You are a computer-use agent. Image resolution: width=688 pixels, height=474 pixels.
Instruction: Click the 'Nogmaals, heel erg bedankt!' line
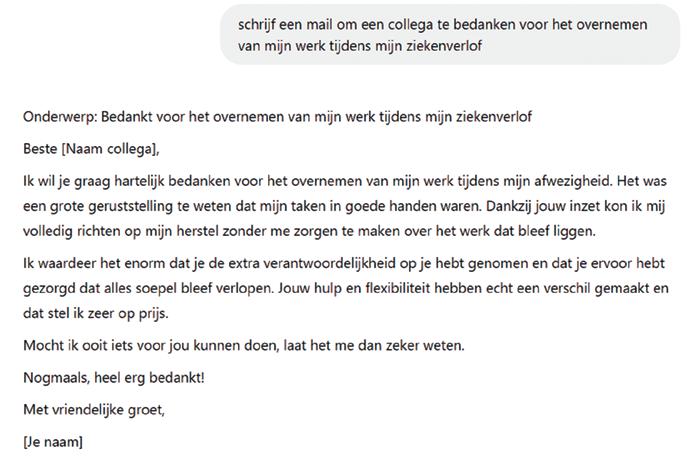point(114,377)
